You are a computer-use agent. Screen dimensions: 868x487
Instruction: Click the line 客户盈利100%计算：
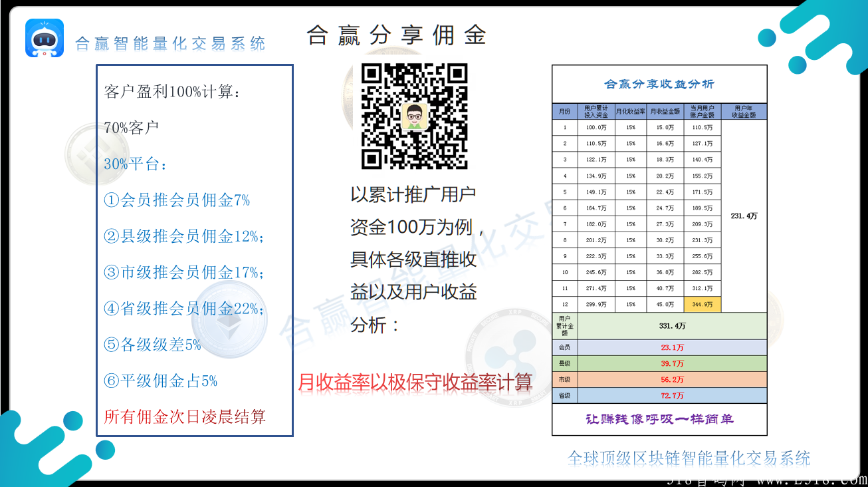tap(172, 92)
